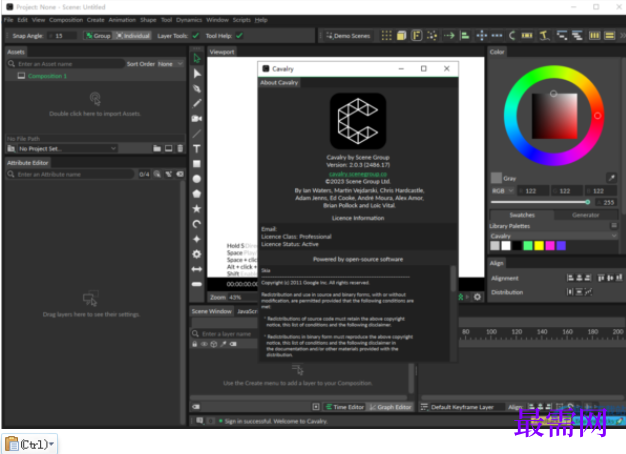Open the cavalry.scenegroup.co link
The height and width of the screenshot is (454, 626).
click(358, 174)
